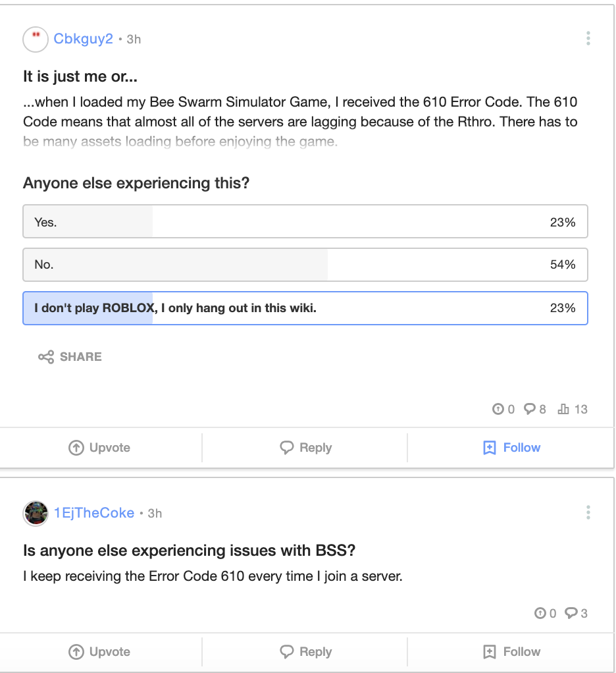This screenshot has height=673, width=616.
Task: Select "I don't play ROBLOX" poll option
Action: (305, 308)
